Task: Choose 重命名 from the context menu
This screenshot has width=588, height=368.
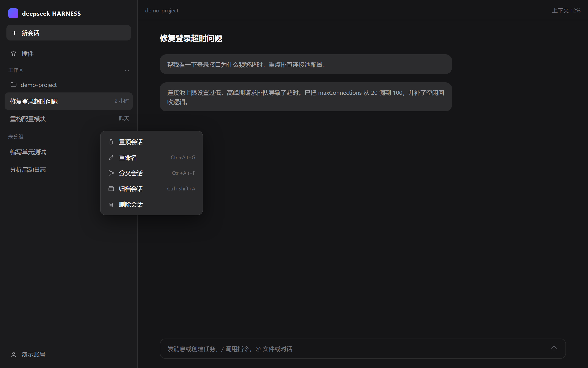Action: point(151,158)
